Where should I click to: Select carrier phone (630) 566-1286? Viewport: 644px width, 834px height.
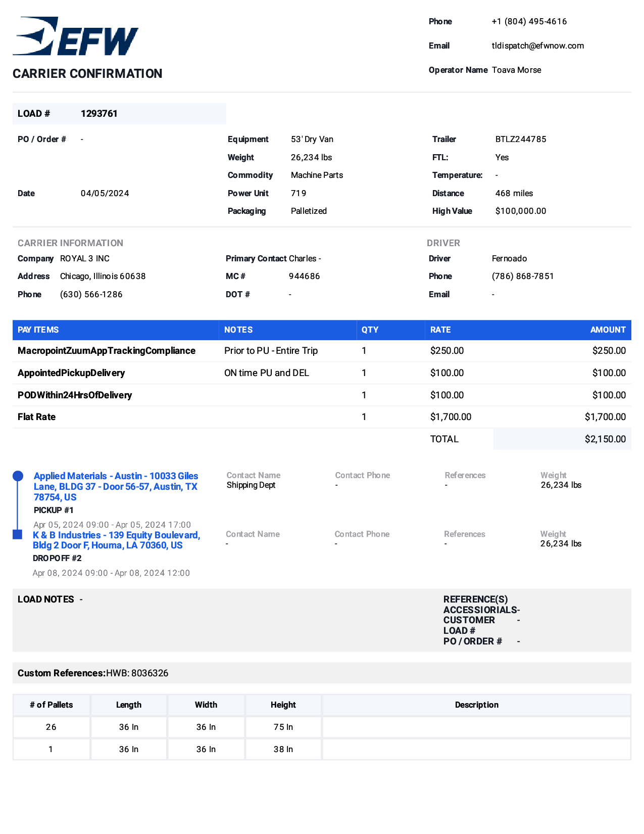(91, 294)
